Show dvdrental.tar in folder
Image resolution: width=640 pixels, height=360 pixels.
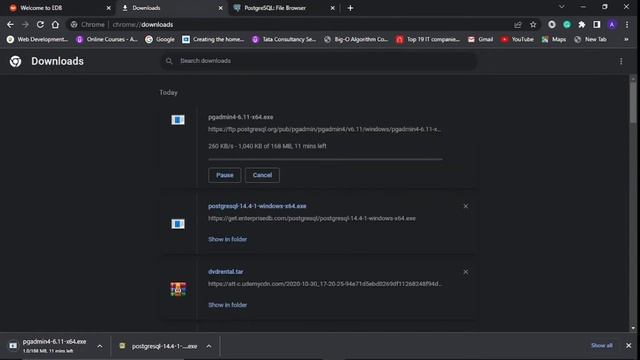click(x=227, y=305)
